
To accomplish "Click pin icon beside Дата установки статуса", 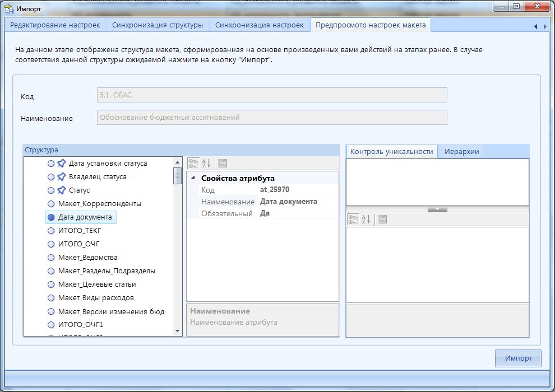I will click(x=62, y=164).
